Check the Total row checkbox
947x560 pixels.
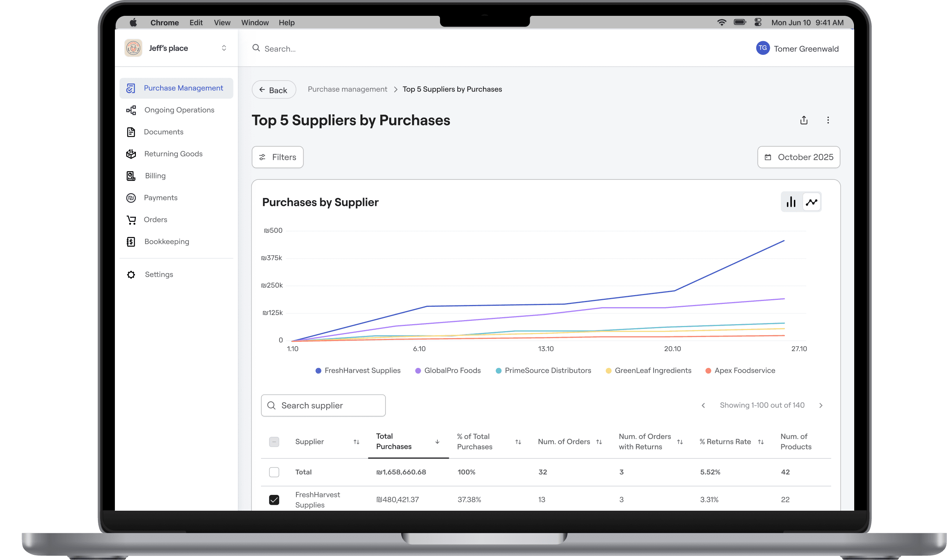point(274,472)
